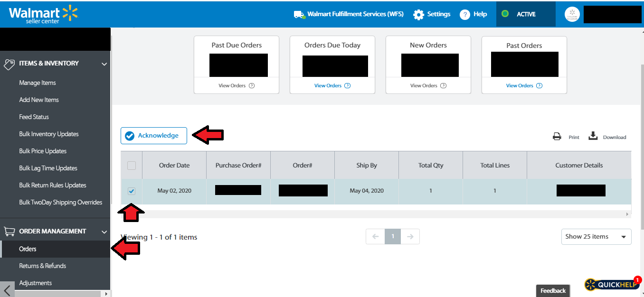This screenshot has height=297, width=644.
Task: Open the account profile avatar
Action: [572, 14]
